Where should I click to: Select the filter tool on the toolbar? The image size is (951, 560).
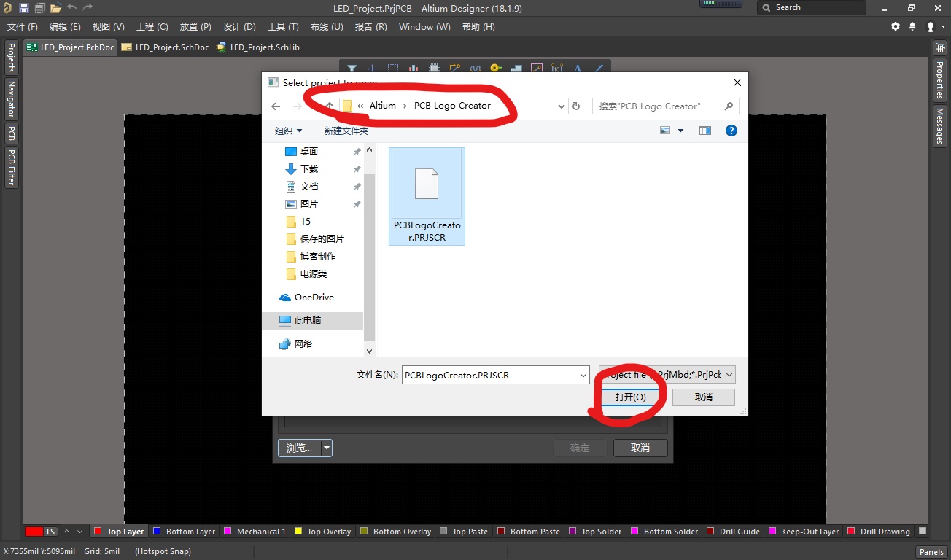(352, 69)
